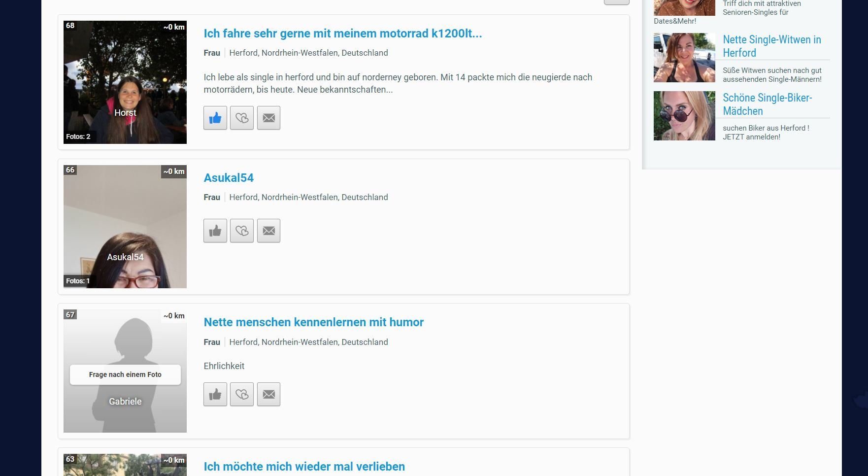
Task: Write message to Gabriele via envelope
Action: coord(268,394)
